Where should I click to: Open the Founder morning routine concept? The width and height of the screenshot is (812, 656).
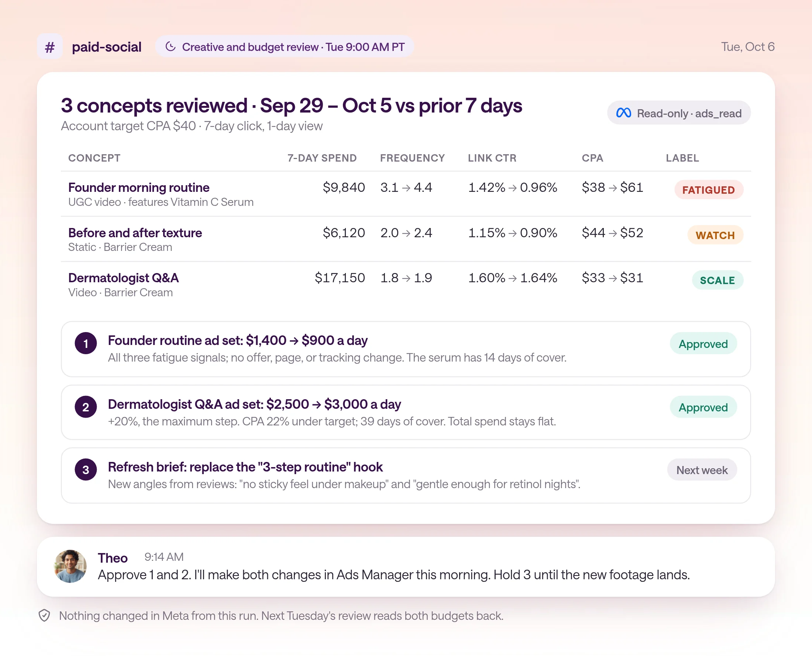click(139, 187)
